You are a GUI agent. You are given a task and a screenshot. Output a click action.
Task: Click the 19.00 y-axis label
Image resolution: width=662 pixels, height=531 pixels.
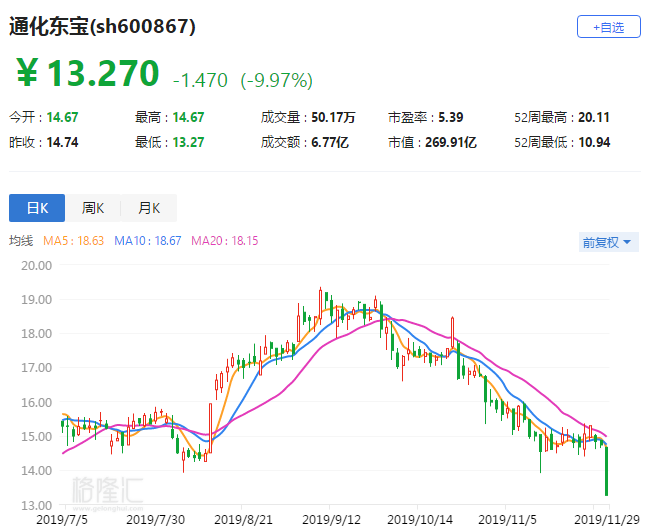(x=37, y=300)
